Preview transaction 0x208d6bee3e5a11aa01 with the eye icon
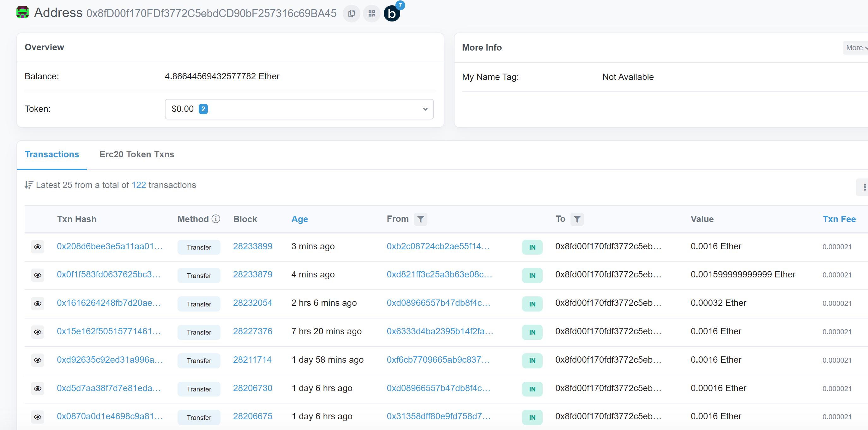Viewport: 868px width, 430px height. (x=38, y=247)
